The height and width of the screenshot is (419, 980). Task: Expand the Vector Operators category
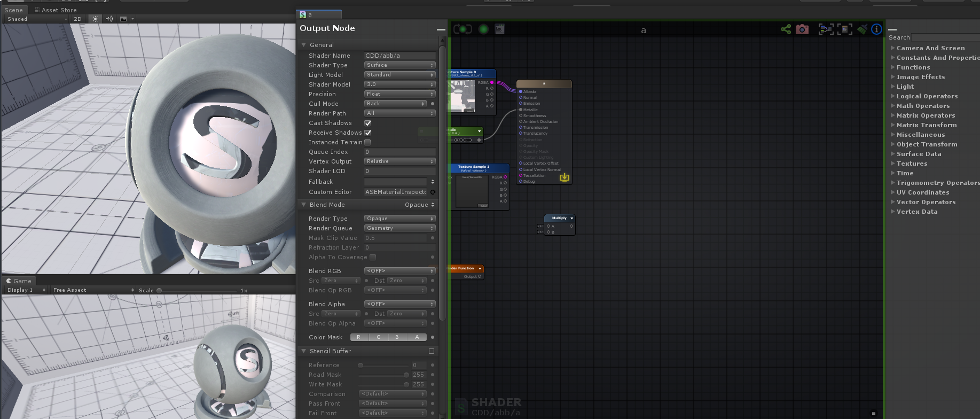[892, 202]
